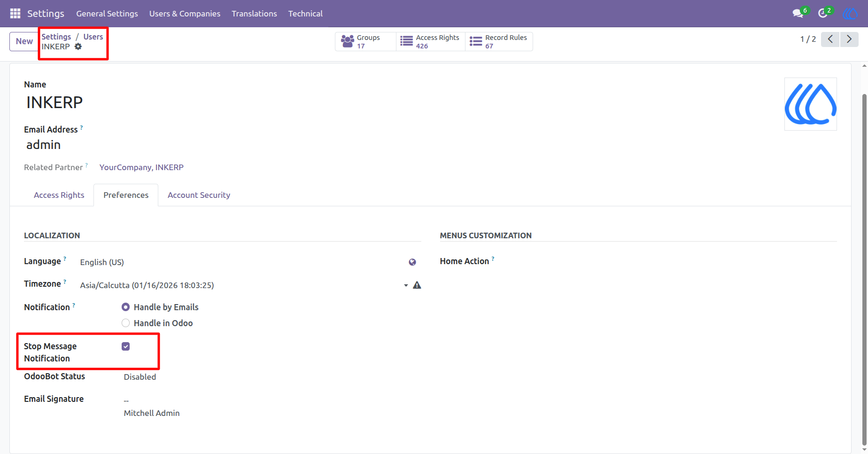This screenshot has width=868, height=454.
Task: Select Handle by Emails radio option
Action: pyautogui.click(x=125, y=307)
